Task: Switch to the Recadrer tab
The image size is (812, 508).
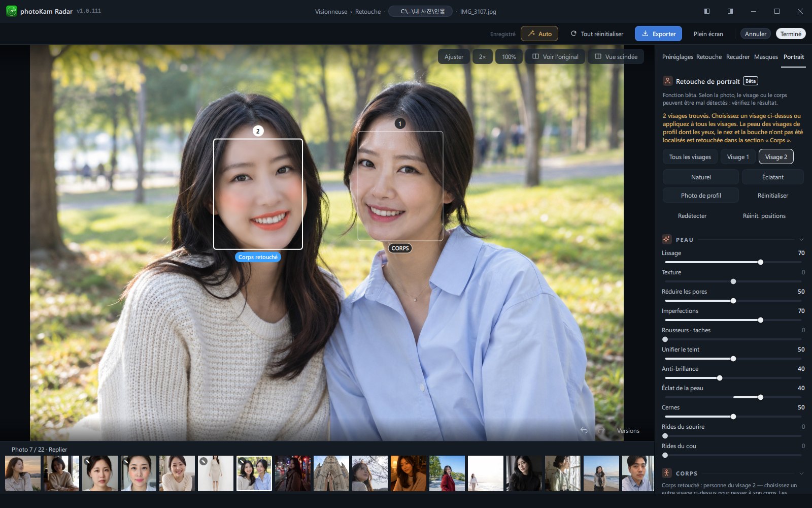Action: coord(738,57)
